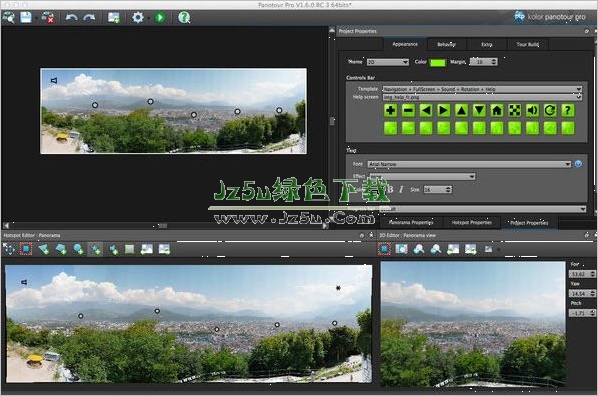Click the left arrow controls bar button
The width and height of the screenshot is (598, 396).
click(x=426, y=111)
